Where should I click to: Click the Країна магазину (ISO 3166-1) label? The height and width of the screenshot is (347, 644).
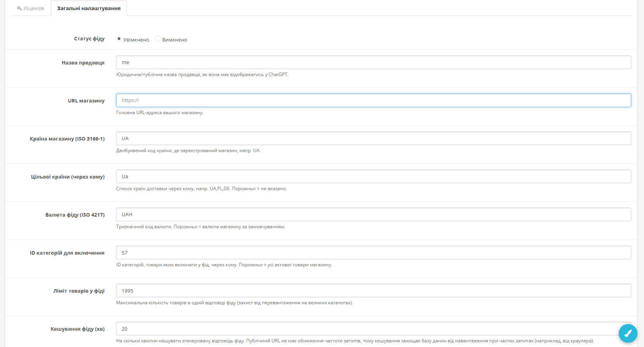[67, 139]
